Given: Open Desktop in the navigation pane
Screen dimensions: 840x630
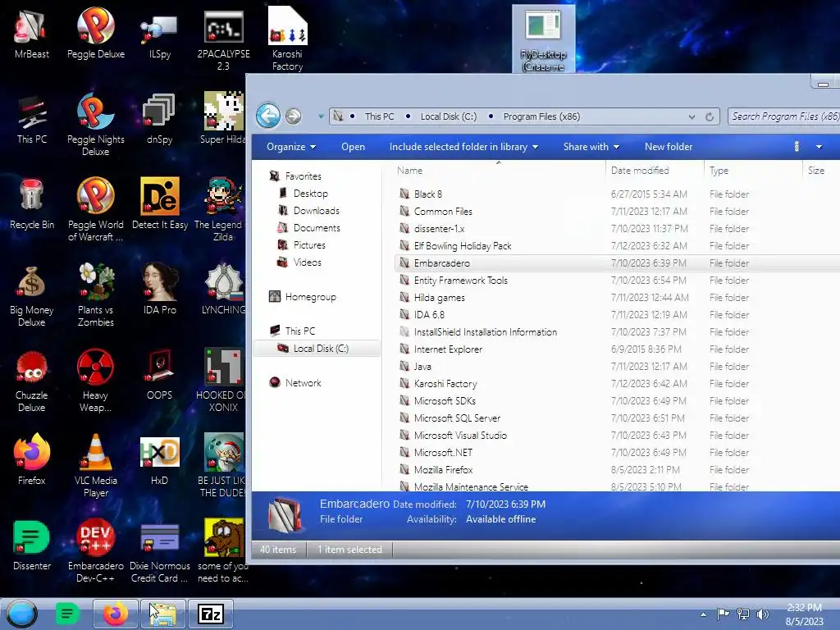Looking at the screenshot, I should coord(311,194).
